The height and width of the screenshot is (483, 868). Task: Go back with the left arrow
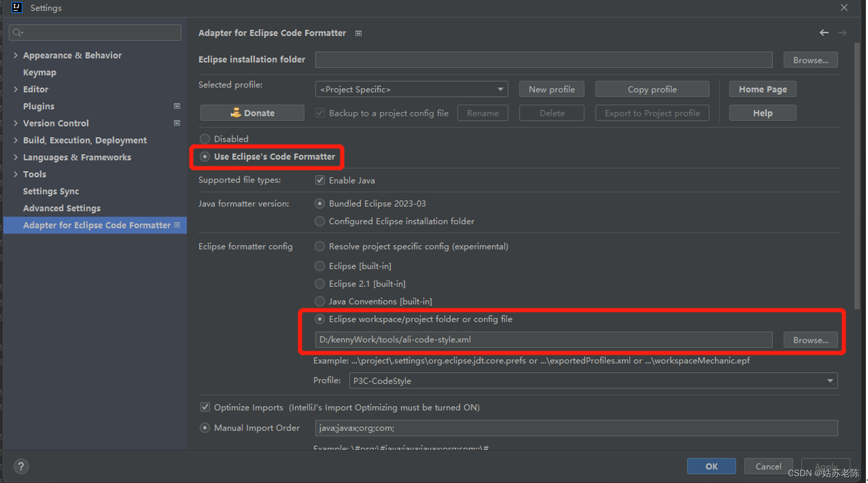pos(824,32)
